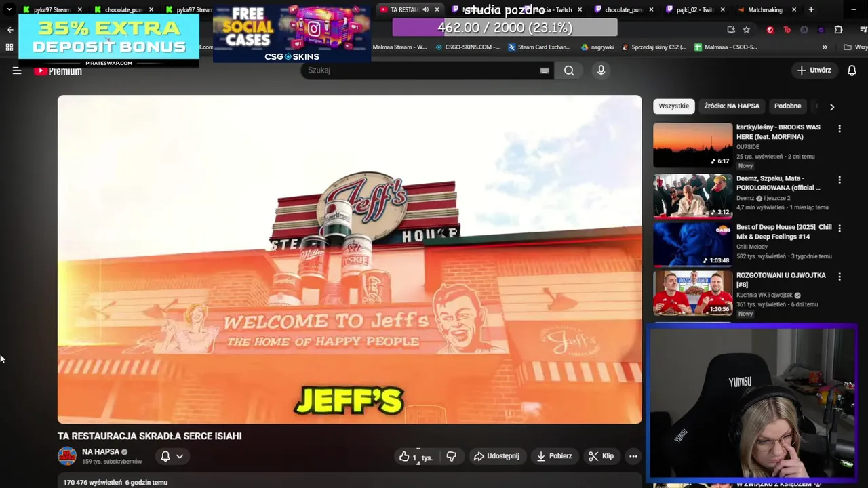
Task: Open the red Opera-style extension icon
Action: (x=770, y=30)
